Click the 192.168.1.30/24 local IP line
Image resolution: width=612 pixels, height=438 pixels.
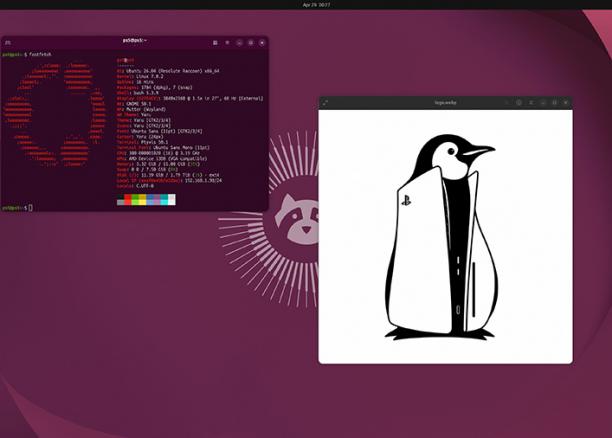coord(169,180)
